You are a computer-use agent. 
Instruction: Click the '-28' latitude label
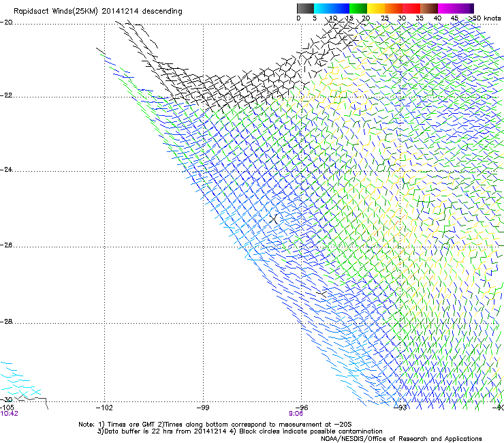(7, 322)
